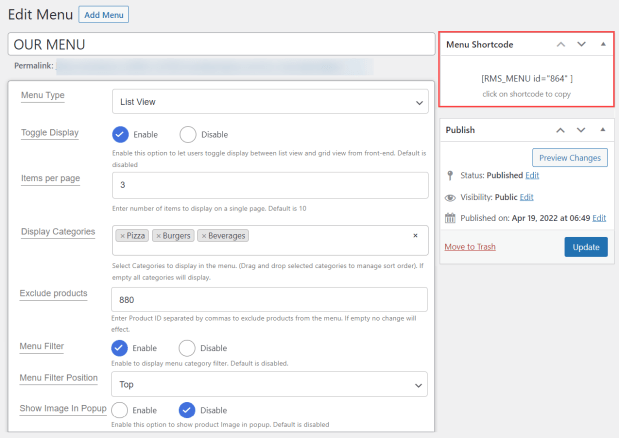
Task: Move Menu Shortcode panel down arrow
Action: 581,45
